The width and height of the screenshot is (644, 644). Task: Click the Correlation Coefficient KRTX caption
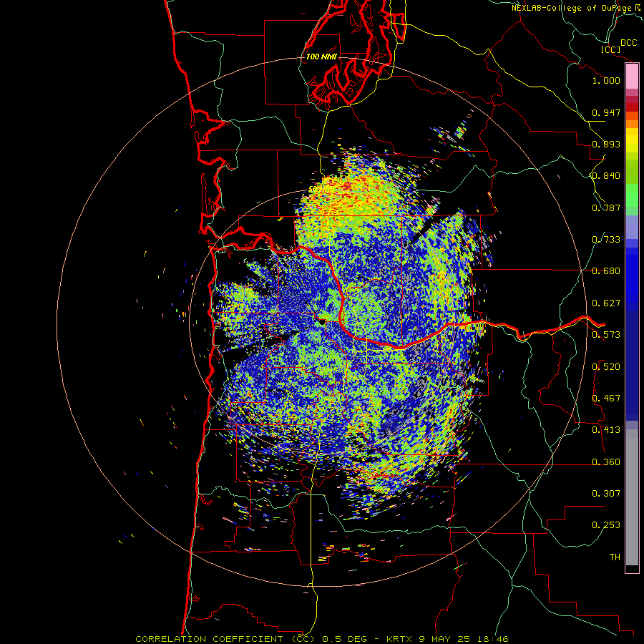pyautogui.click(x=322, y=639)
